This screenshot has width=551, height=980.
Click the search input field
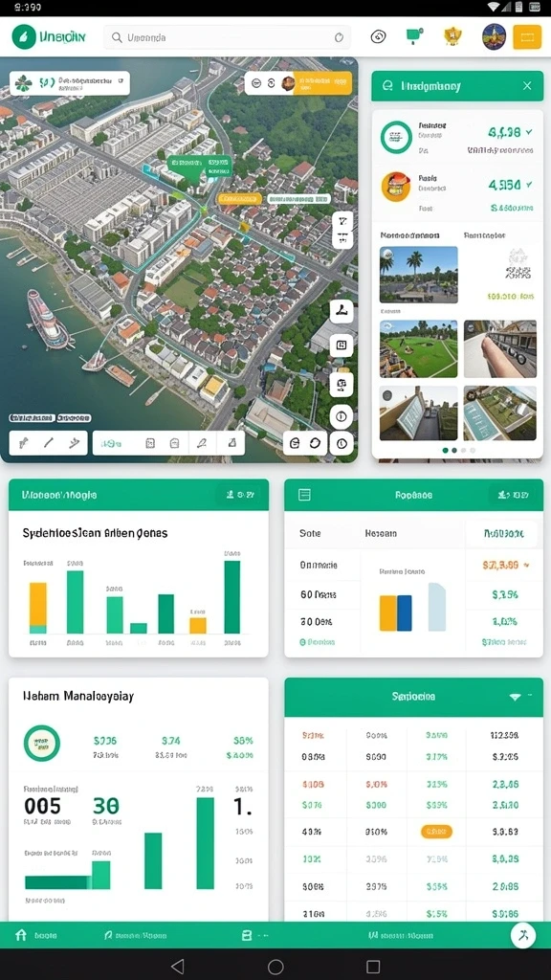pyautogui.click(x=227, y=37)
